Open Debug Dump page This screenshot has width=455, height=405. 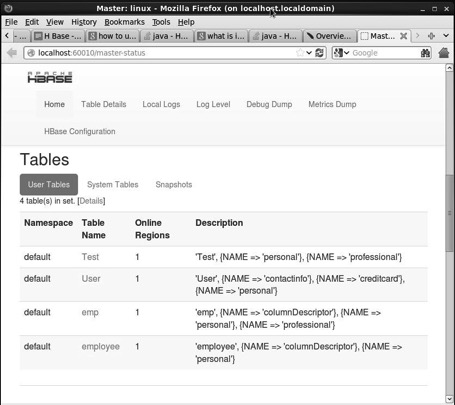coord(269,104)
